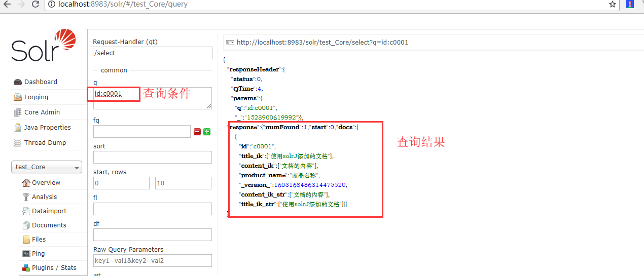Go to the Overview page of test_Core
The height and width of the screenshot is (276, 644).
(46, 182)
